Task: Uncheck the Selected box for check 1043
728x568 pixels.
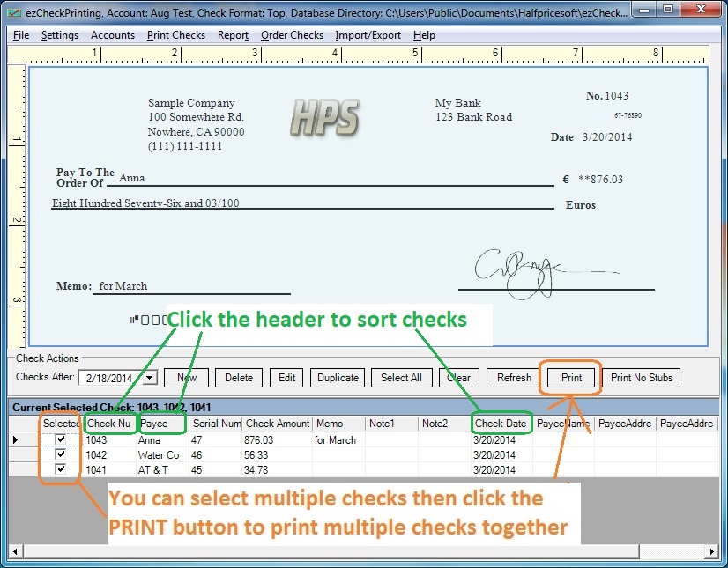Action: coord(60,439)
